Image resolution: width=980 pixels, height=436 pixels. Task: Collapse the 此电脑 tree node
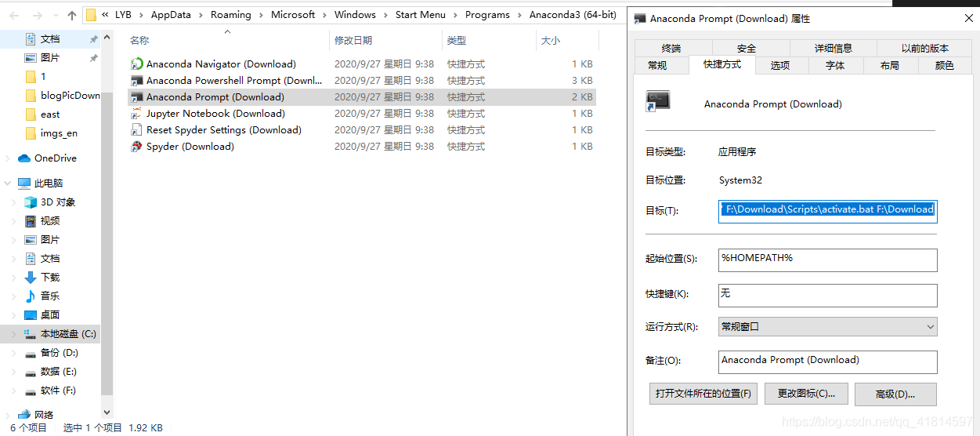pyautogui.click(x=8, y=183)
